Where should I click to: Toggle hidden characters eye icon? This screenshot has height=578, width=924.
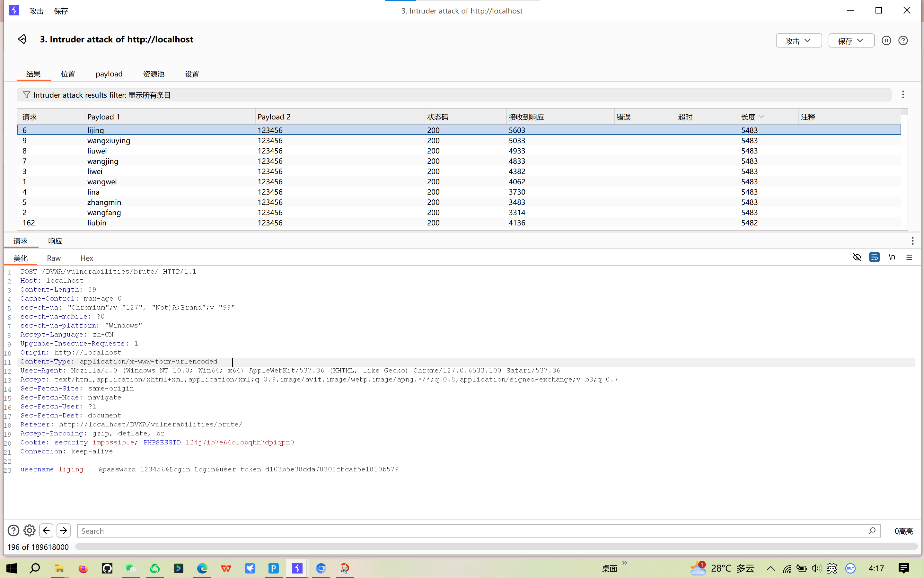(857, 257)
